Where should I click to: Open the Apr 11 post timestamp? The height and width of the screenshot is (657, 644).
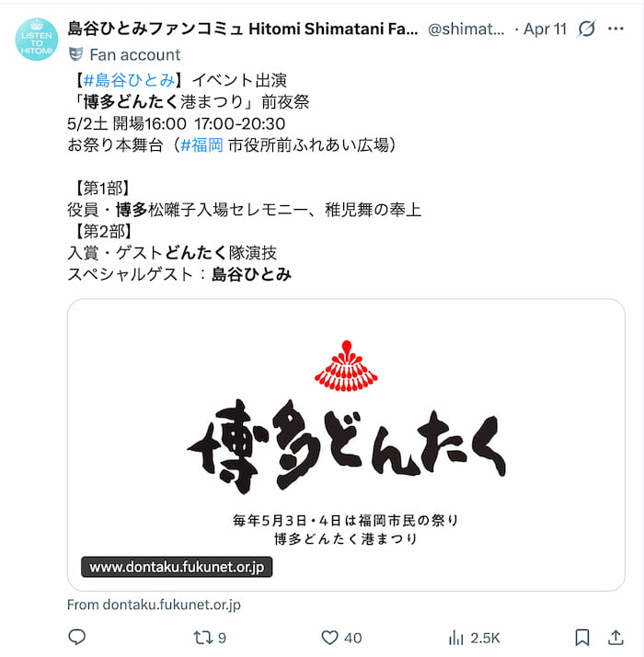click(x=545, y=29)
